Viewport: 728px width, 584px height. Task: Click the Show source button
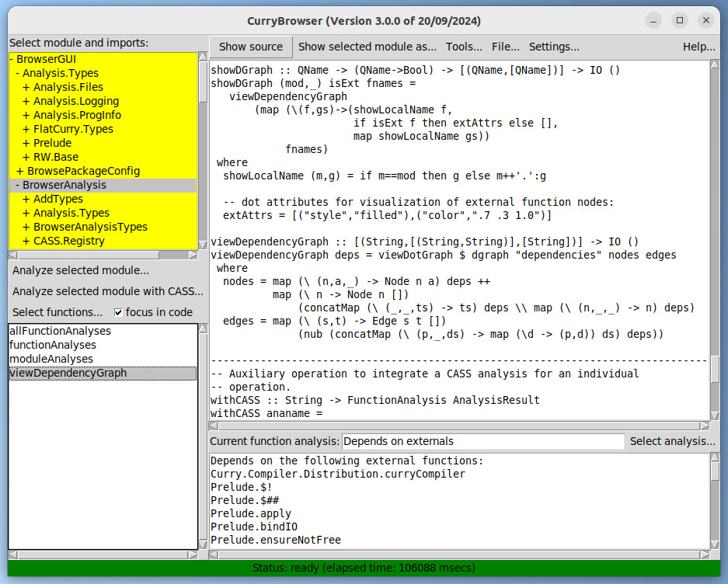click(x=251, y=47)
